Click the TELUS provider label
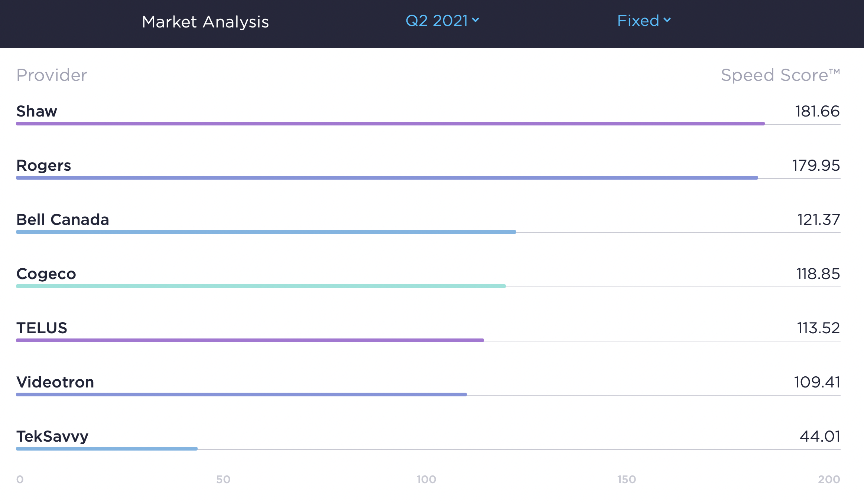864x504 pixels. tap(42, 328)
